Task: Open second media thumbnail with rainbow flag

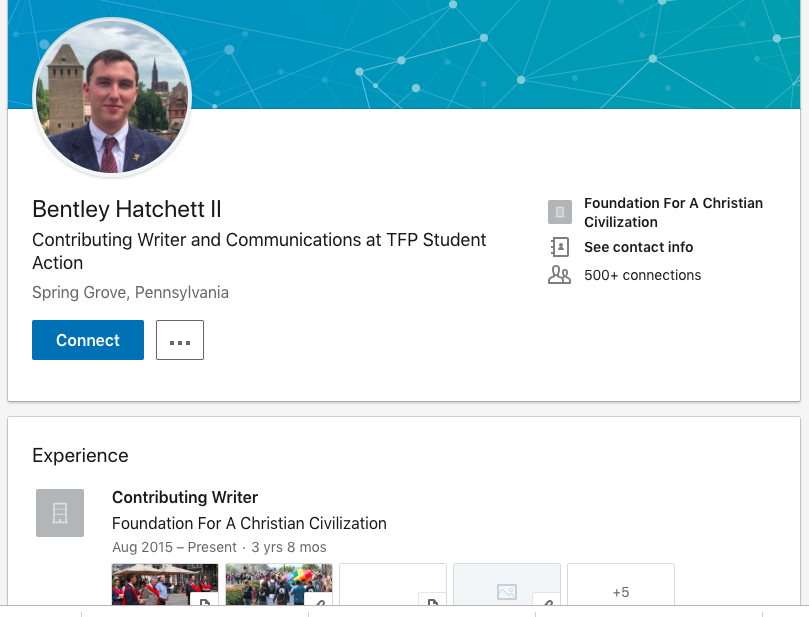Action: point(279,584)
